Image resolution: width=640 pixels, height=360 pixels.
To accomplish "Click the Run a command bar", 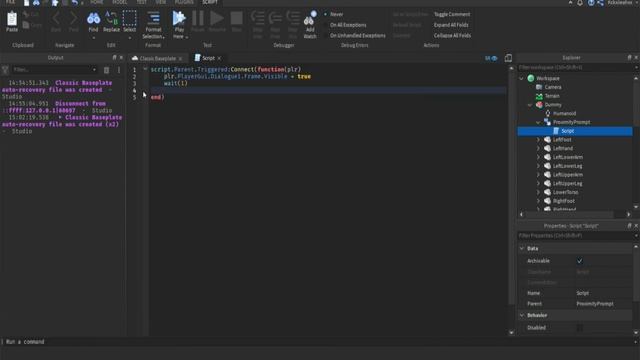I will point(318,342).
